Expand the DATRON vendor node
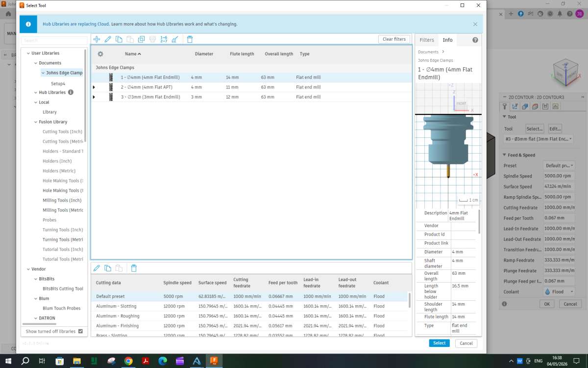The image size is (588, 368). pyautogui.click(x=35, y=318)
